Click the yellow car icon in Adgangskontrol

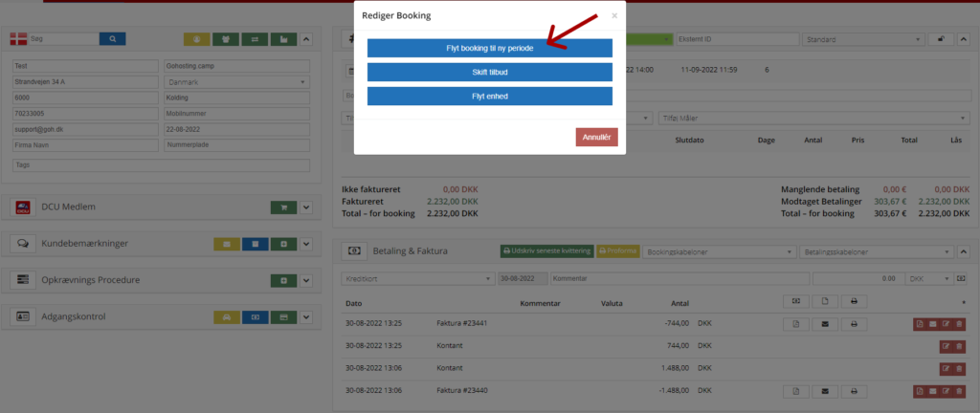225,316
